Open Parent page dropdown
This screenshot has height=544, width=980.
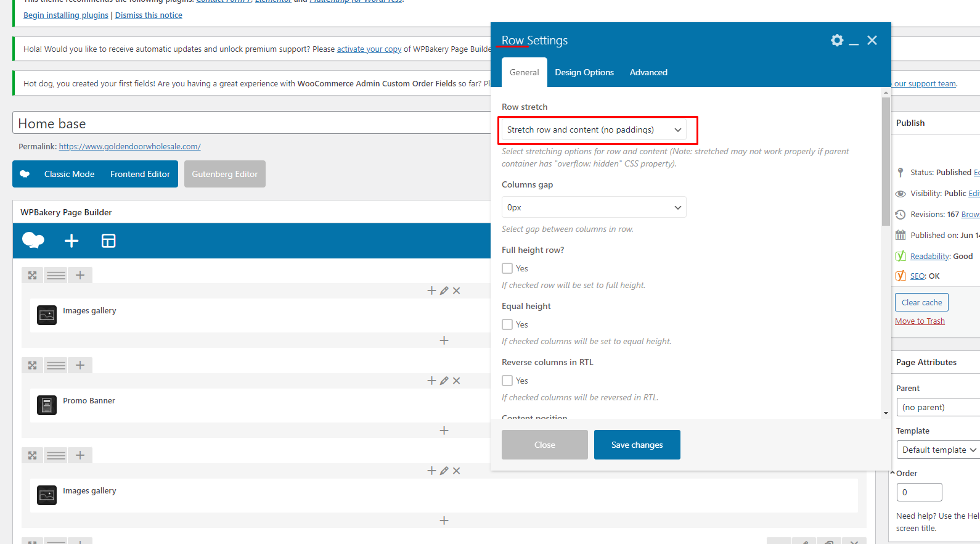(938, 407)
